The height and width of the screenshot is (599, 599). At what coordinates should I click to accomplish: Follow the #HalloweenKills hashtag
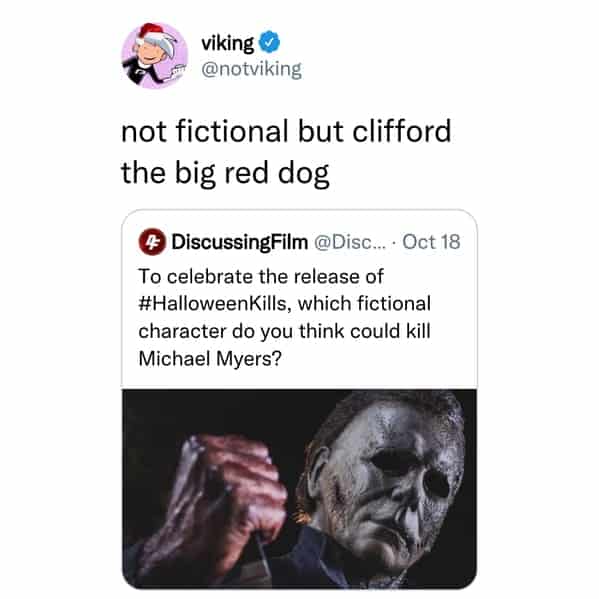212,304
